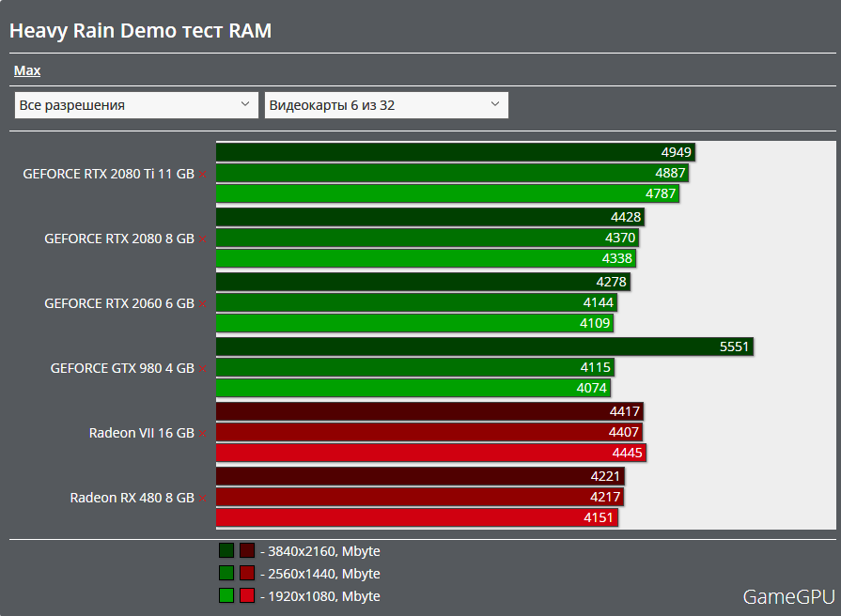Click the 4338 bar for RTX 2080

(426, 258)
